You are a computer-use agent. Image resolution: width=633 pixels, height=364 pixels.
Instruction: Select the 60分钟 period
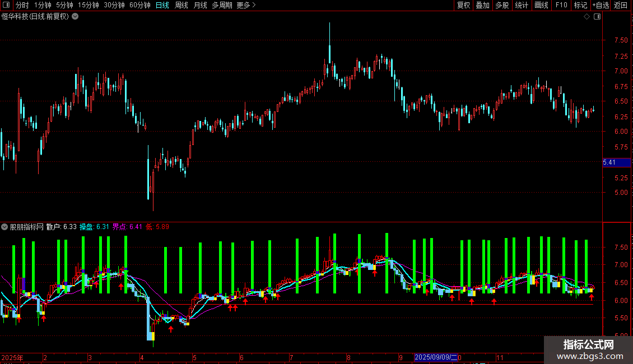pos(140,5)
